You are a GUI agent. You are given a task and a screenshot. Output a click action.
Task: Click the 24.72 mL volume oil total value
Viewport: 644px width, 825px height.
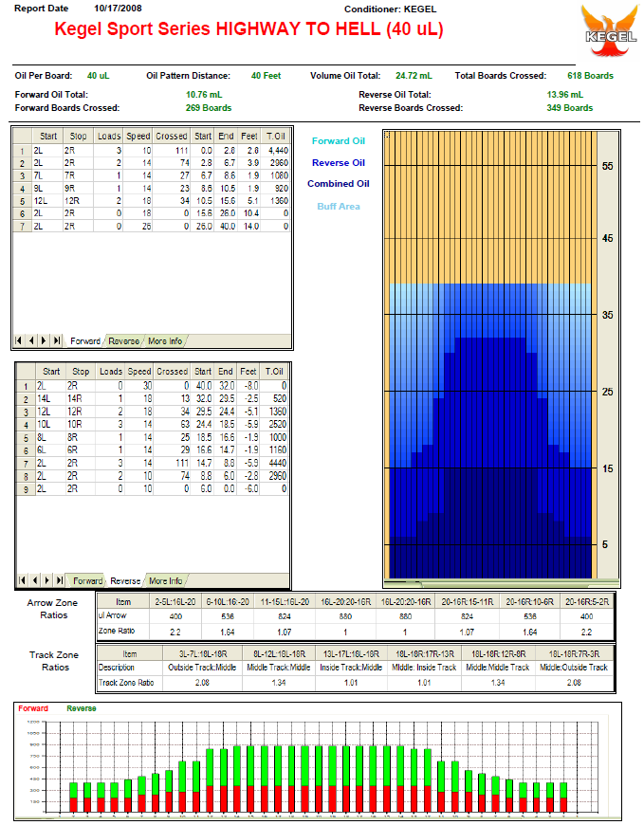pyautogui.click(x=414, y=76)
